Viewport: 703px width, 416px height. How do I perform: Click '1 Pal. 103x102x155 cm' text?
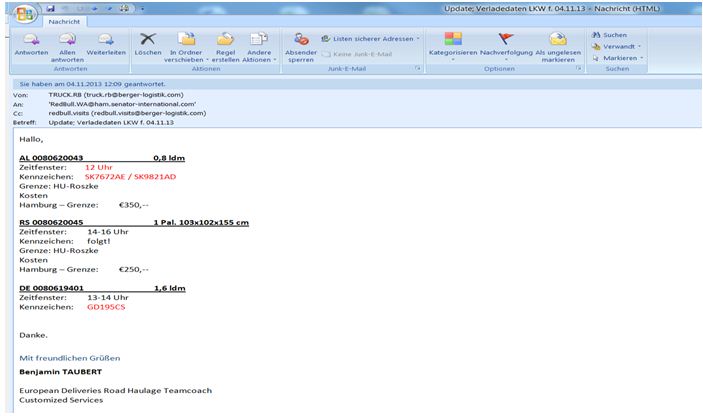coord(201,222)
